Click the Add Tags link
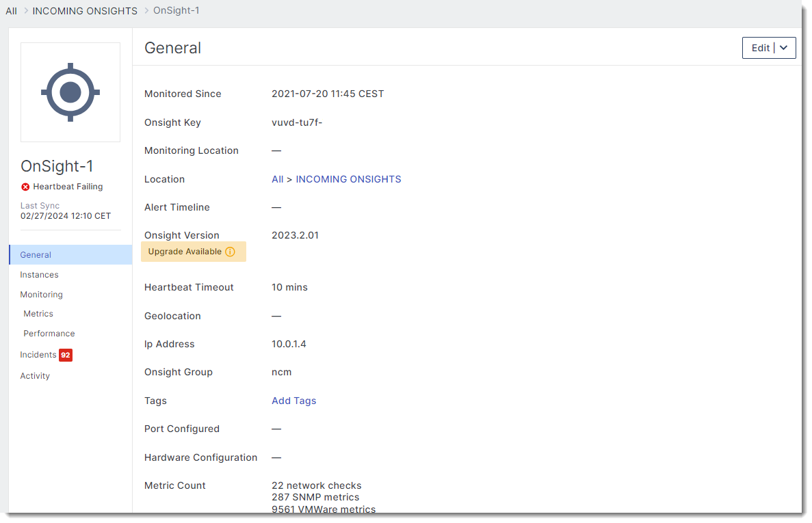The height and width of the screenshot is (523, 812). point(293,401)
